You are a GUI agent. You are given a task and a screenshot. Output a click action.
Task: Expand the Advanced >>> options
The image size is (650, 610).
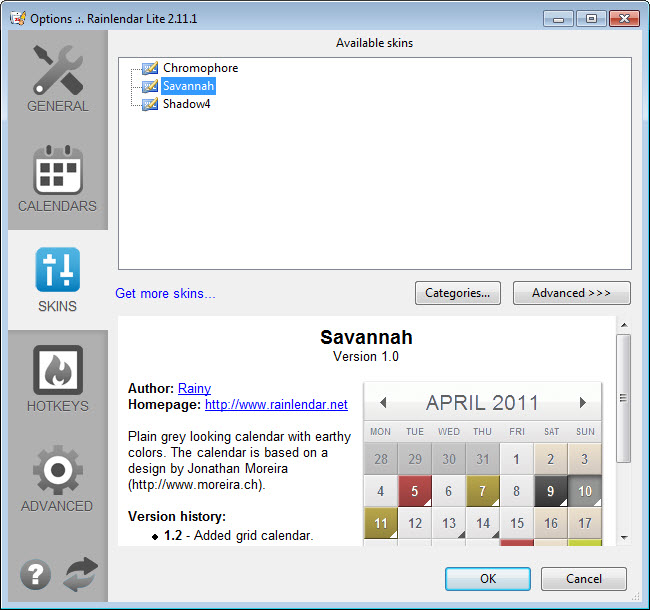tap(572, 293)
